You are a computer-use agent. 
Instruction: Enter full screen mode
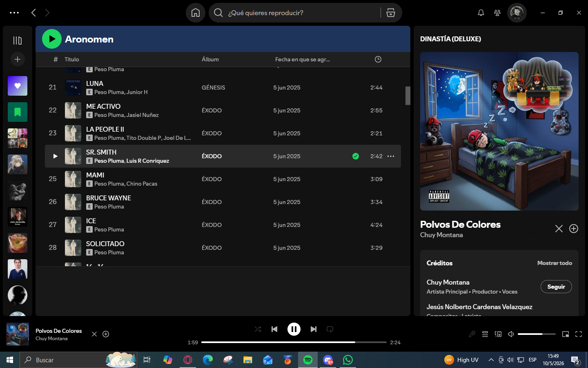pyautogui.click(x=579, y=334)
